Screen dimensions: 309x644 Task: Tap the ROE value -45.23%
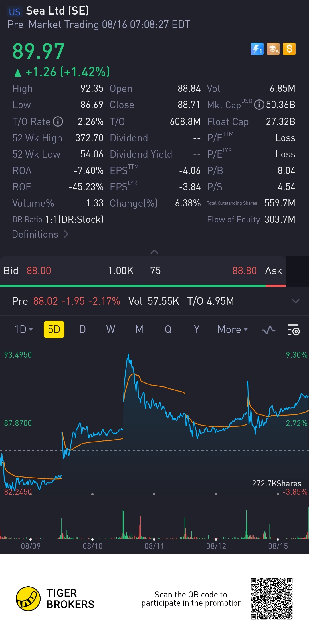86,187
